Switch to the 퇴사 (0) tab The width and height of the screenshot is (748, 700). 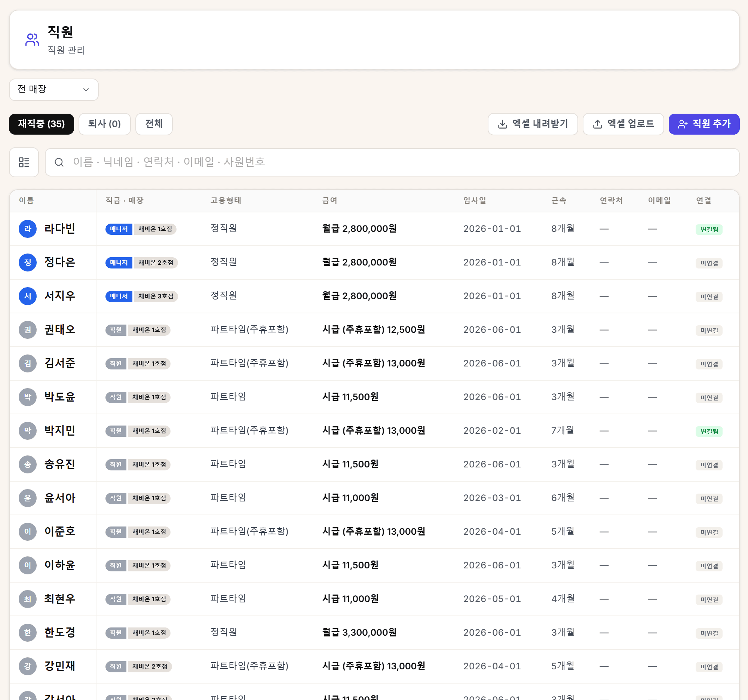tap(105, 124)
